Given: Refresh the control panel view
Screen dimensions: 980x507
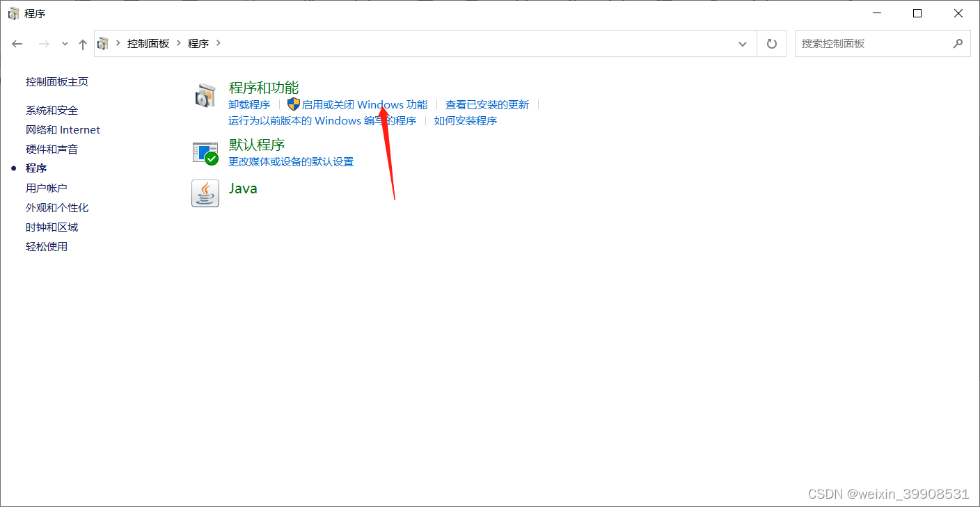Looking at the screenshot, I should [x=771, y=43].
